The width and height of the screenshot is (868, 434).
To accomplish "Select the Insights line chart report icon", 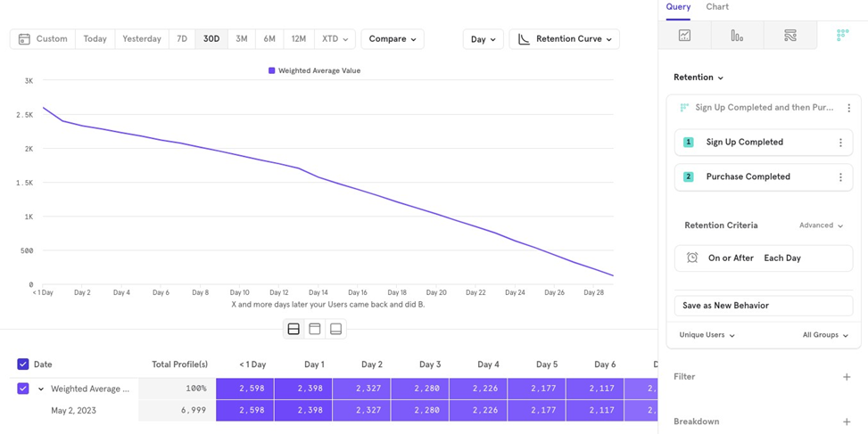I will click(x=684, y=36).
